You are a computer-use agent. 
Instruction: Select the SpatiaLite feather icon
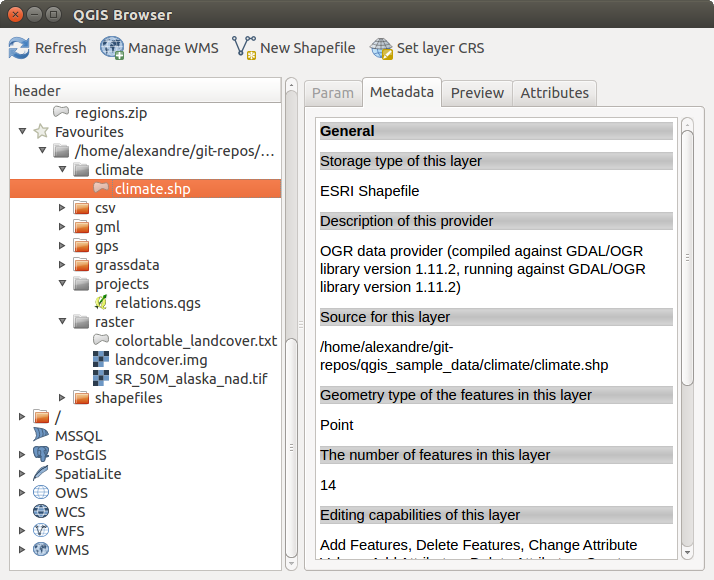(x=41, y=474)
